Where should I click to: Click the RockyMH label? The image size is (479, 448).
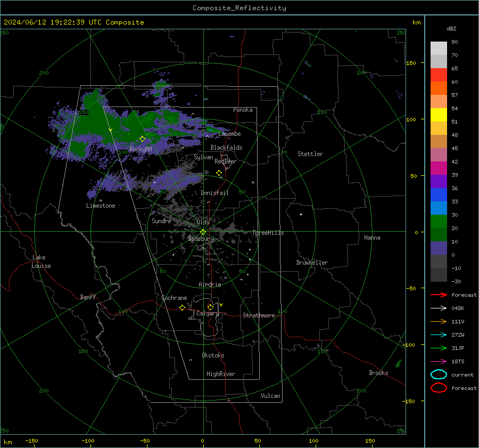pos(141,149)
